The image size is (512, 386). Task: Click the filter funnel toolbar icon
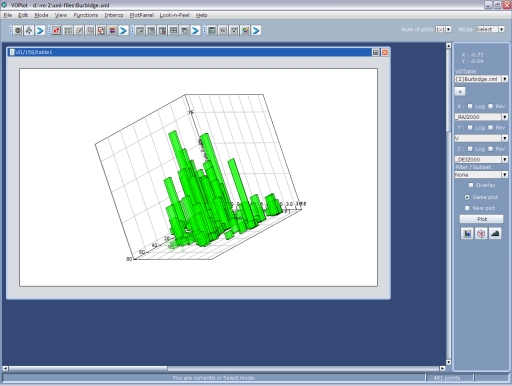[234, 31]
